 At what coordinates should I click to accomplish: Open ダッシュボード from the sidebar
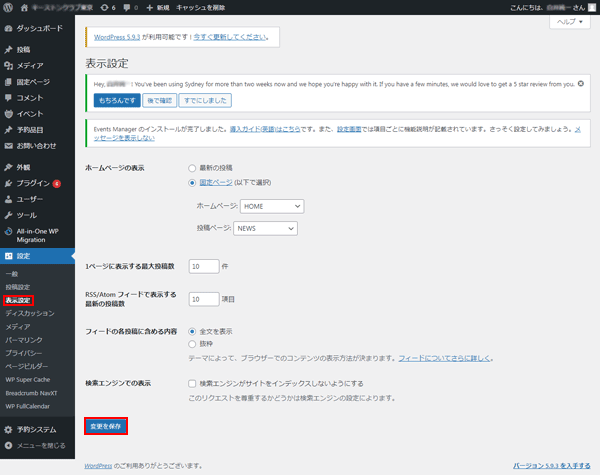pos(38,30)
